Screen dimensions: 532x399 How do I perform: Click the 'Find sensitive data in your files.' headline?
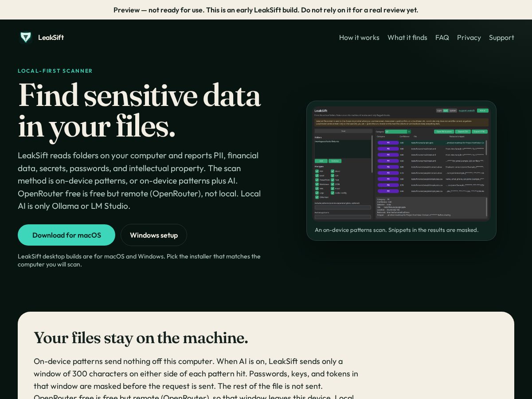coord(139,110)
